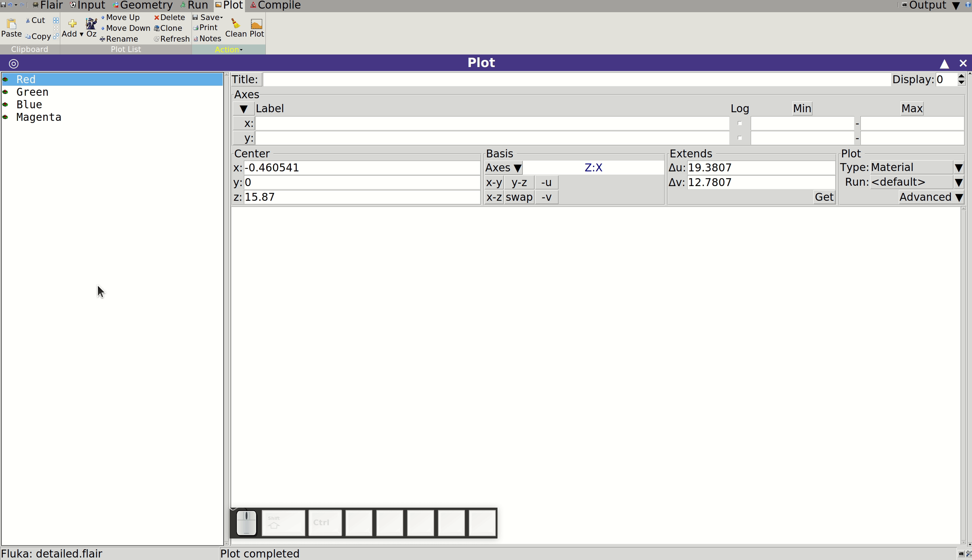This screenshot has height=560, width=972.
Task: Switch to the Compile tab
Action: click(x=275, y=5)
